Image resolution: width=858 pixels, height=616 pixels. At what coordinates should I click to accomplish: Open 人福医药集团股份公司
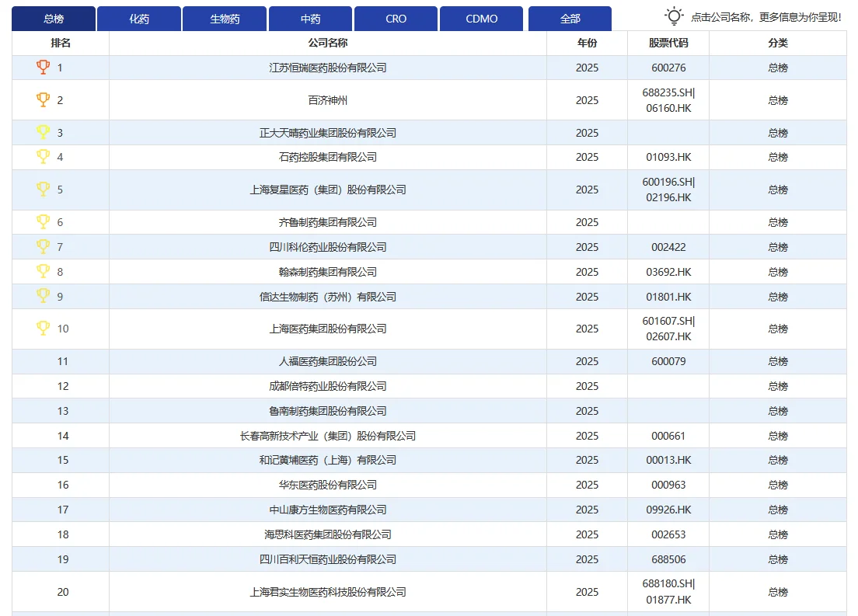(x=328, y=362)
